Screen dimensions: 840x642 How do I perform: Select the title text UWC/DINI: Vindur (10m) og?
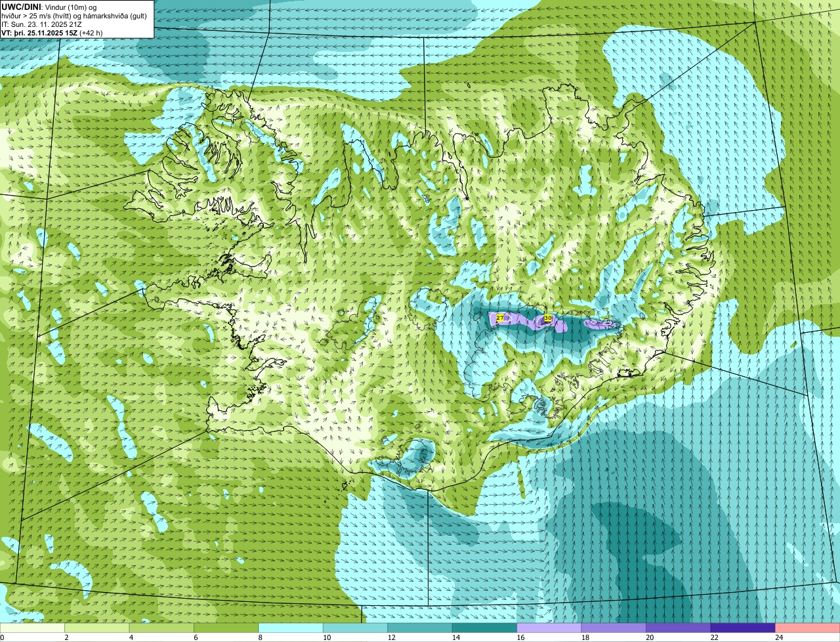[x=49, y=7]
